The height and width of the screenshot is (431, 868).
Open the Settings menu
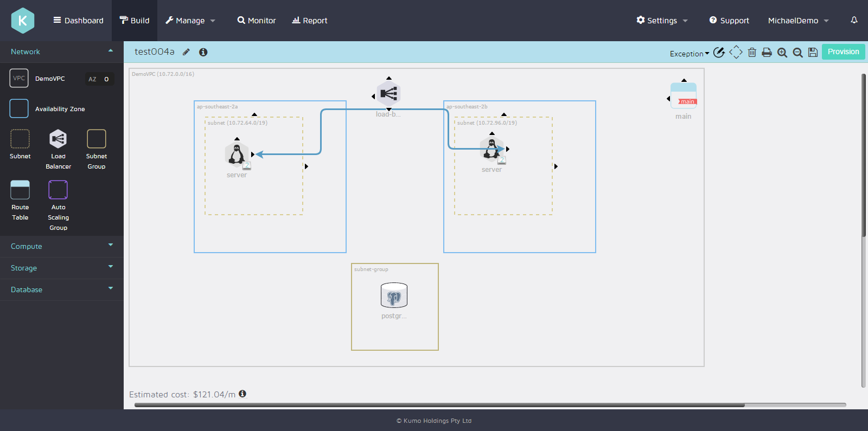662,21
